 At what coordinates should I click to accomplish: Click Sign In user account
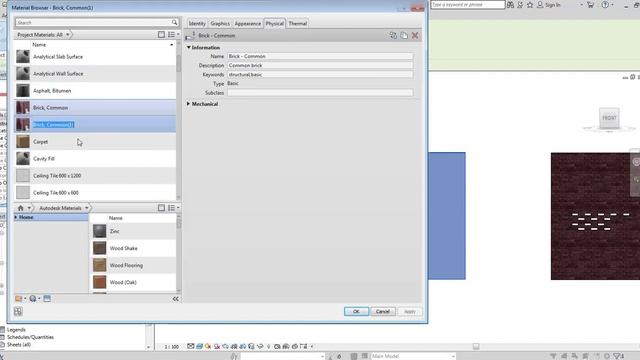click(549, 5)
